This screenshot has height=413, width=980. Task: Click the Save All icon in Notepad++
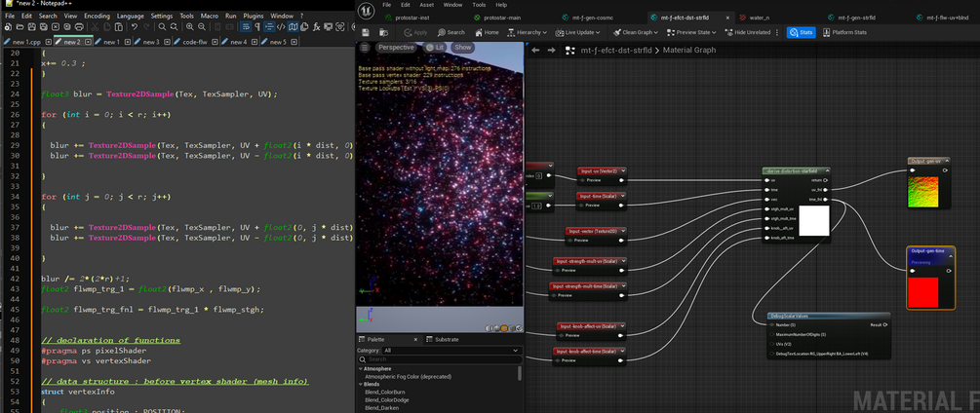point(43,27)
